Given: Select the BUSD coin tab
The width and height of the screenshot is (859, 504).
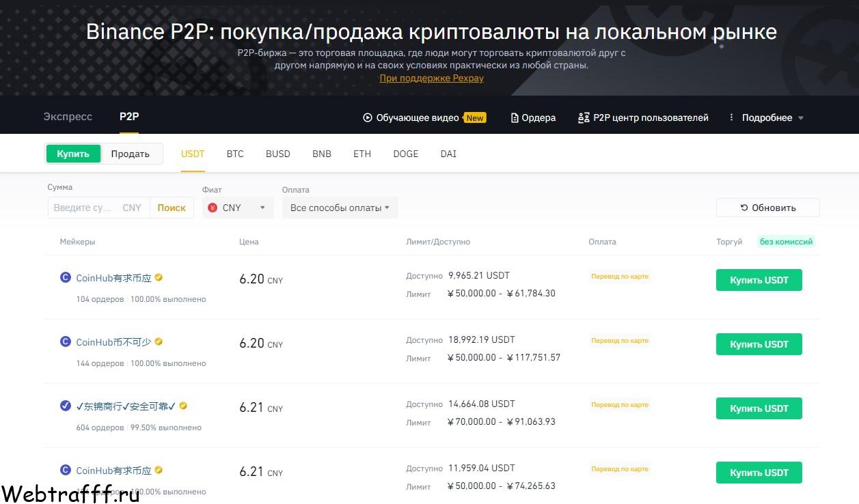Looking at the screenshot, I should 278,154.
